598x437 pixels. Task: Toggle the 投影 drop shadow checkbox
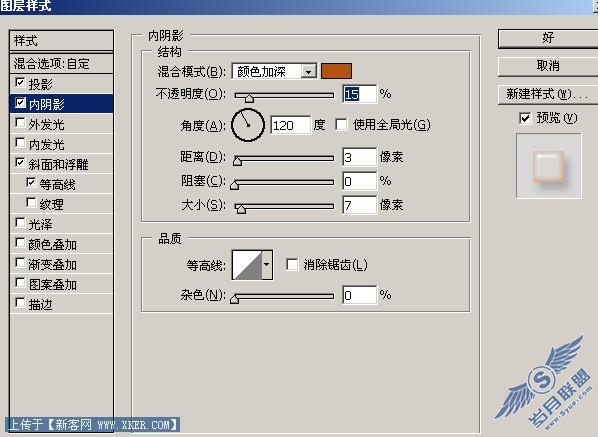coord(20,83)
